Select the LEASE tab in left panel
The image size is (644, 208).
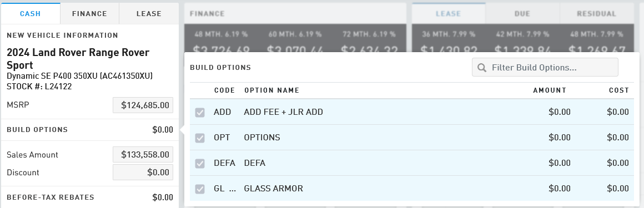(x=149, y=13)
